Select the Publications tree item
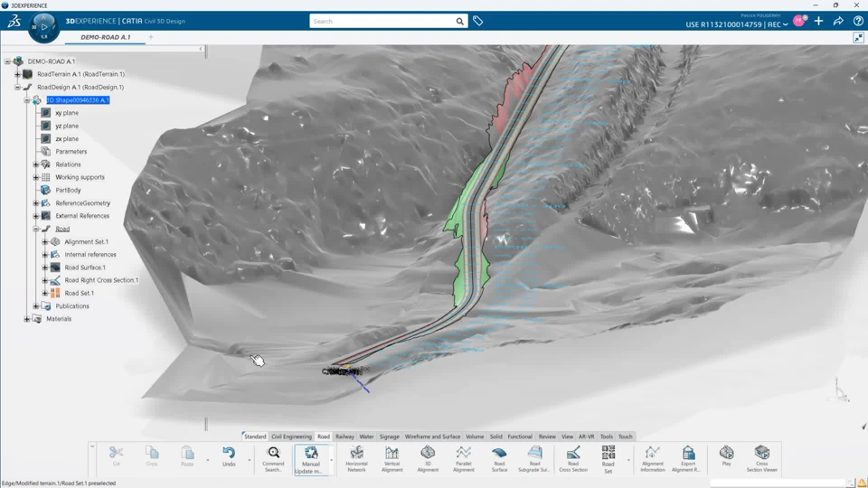The width and height of the screenshot is (868, 488). pyautogui.click(x=72, y=306)
